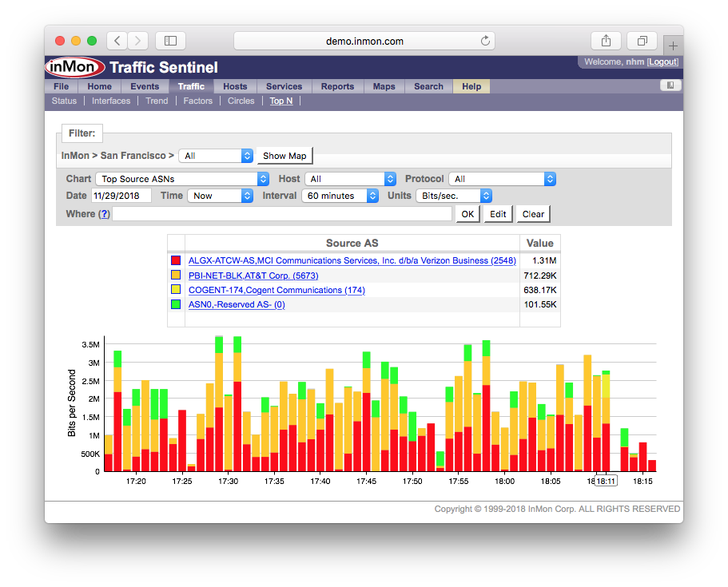Open the Where help (?) link
The image size is (728, 587).
(105, 214)
